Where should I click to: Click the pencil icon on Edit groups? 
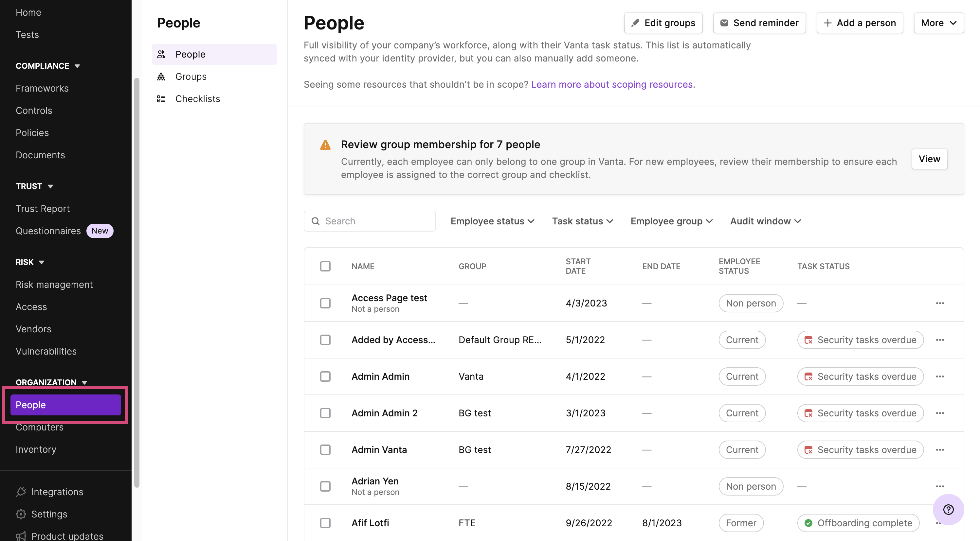(x=635, y=23)
